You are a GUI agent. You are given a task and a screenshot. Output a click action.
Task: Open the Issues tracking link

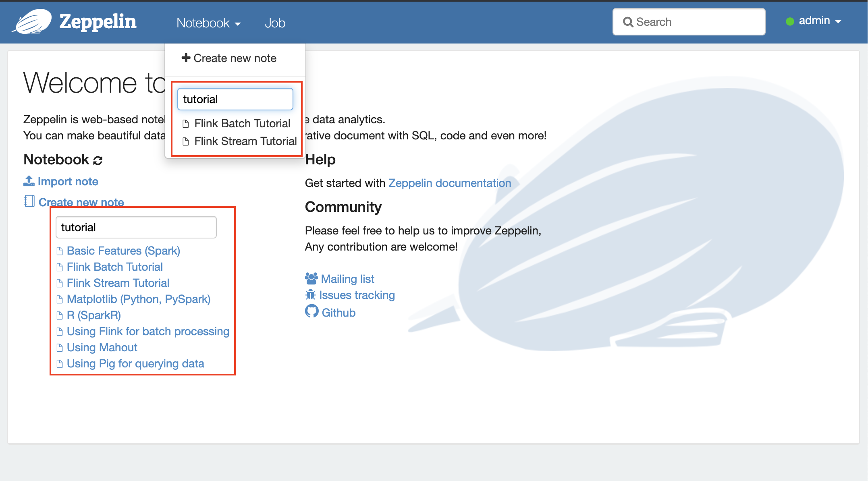click(x=357, y=295)
